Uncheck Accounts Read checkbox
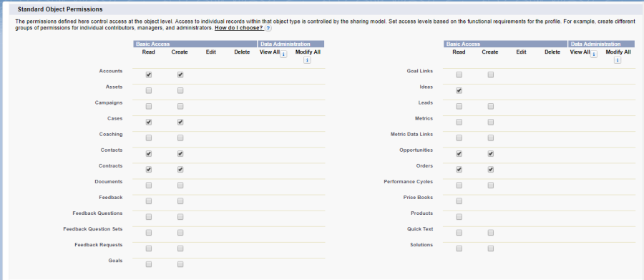The width and height of the screenshot is (644, 280). [x=149, y=74]
